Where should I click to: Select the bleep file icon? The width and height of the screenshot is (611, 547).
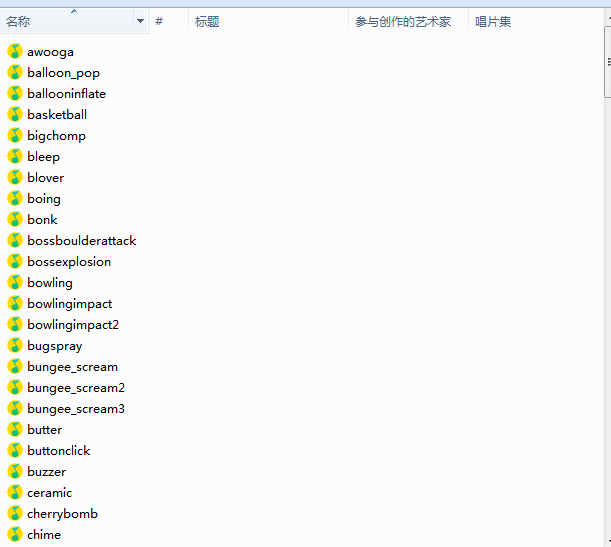tap(15, 157)
